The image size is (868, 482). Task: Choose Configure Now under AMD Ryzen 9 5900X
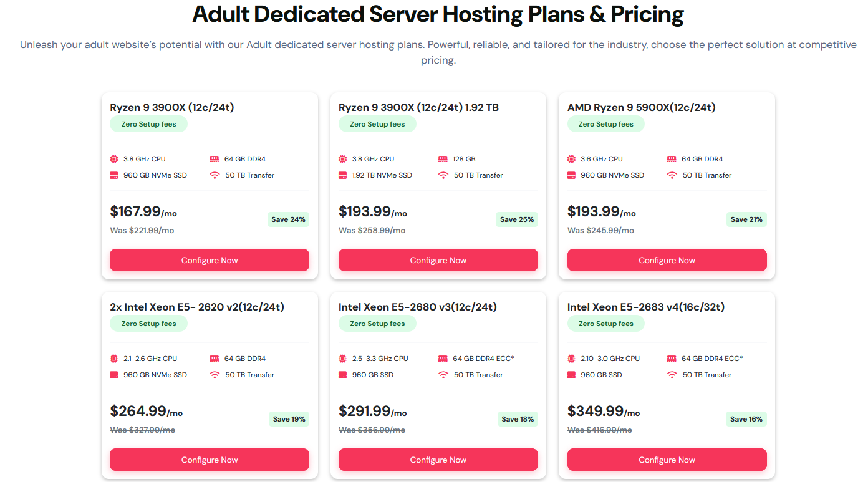(x=667, y=260)
